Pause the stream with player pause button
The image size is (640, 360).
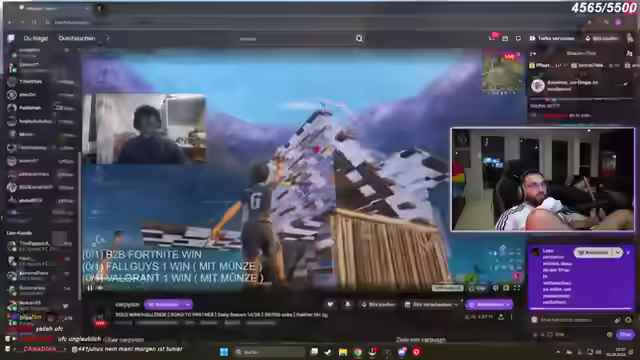90,288
